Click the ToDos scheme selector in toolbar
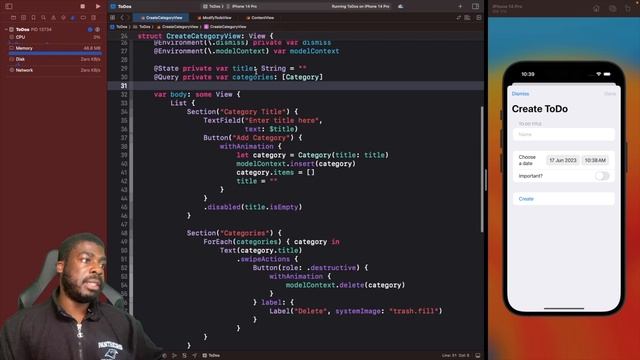 (213, 7)
